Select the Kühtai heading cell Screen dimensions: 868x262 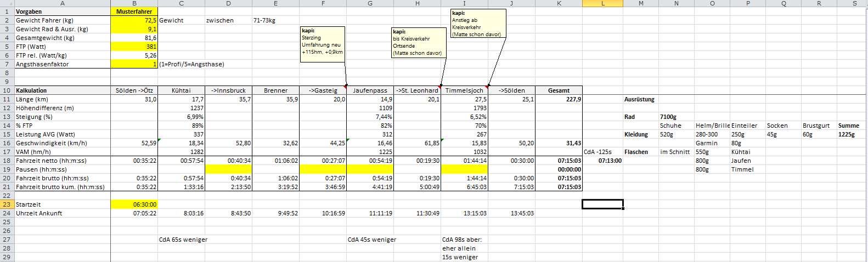(181, 90)
